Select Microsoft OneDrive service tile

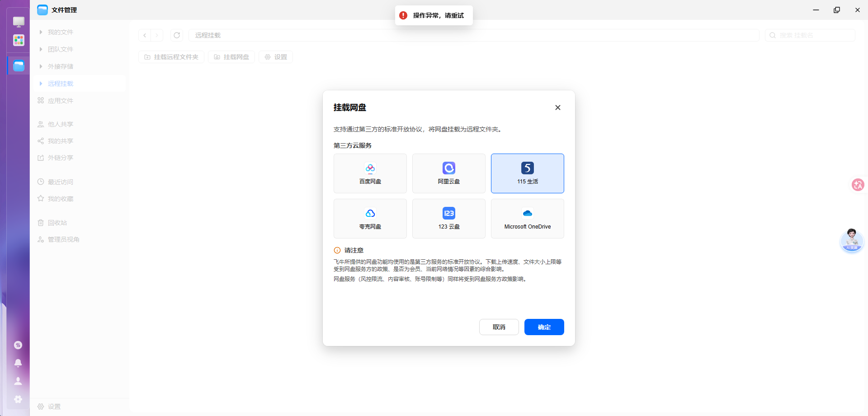pos(528,219)
